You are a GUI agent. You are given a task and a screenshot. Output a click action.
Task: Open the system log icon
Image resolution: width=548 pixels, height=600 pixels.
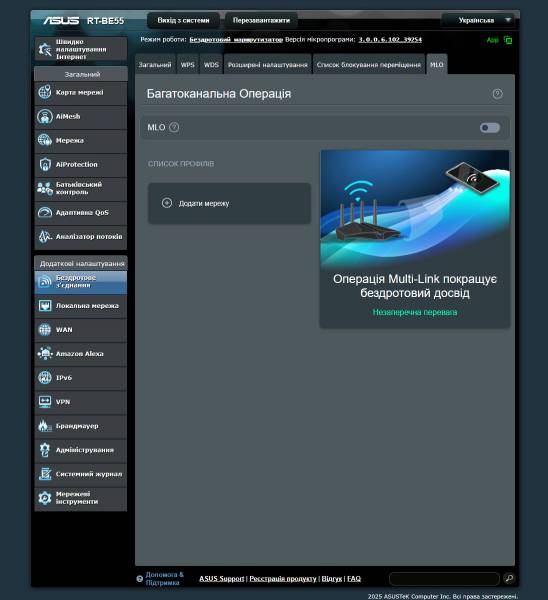45,474
